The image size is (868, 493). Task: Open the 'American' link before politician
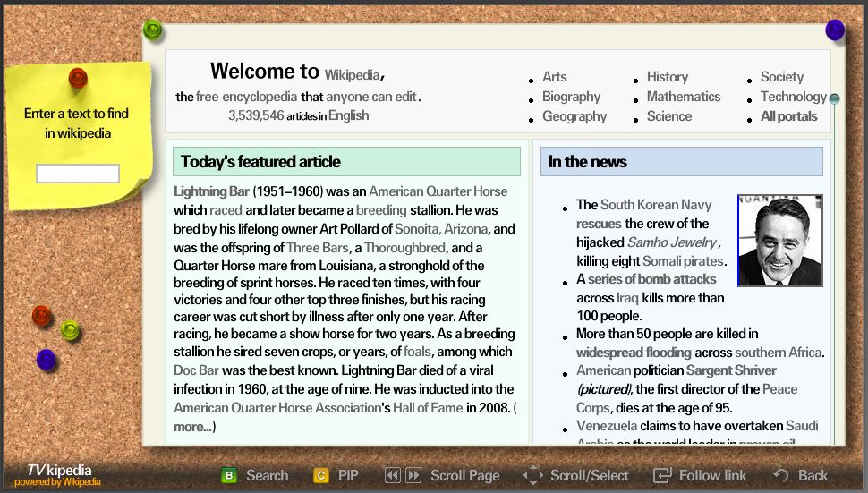(x=603, y=370)
